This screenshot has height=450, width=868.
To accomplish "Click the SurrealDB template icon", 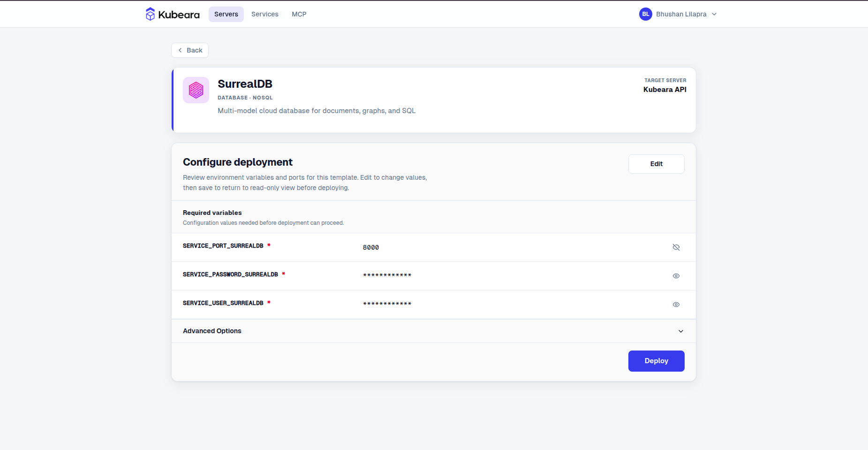I will coord(196,90).
